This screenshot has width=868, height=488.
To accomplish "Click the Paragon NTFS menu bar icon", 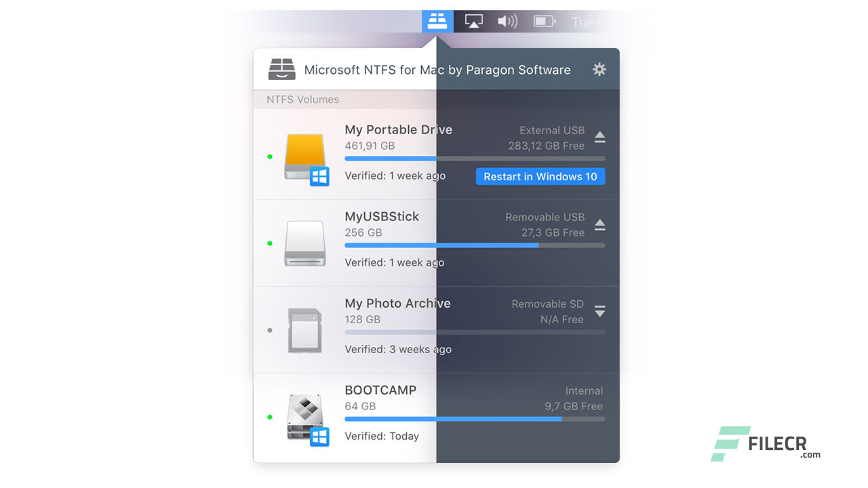I will 437,21.
